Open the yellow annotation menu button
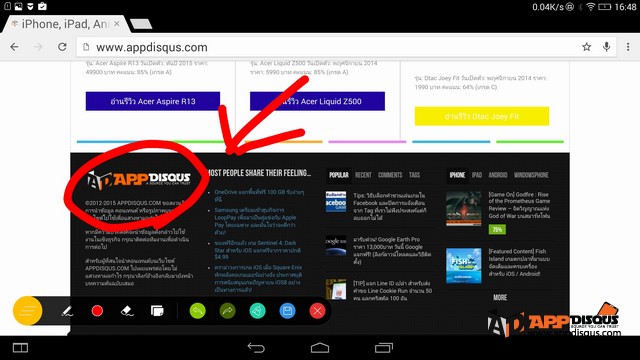 (x=27, y=311)
